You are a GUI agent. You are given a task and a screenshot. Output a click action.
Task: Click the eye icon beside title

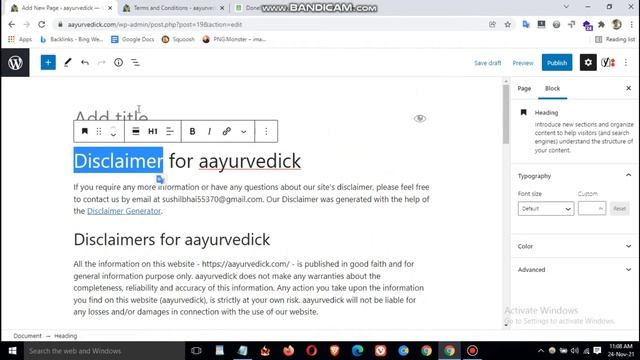420,119
